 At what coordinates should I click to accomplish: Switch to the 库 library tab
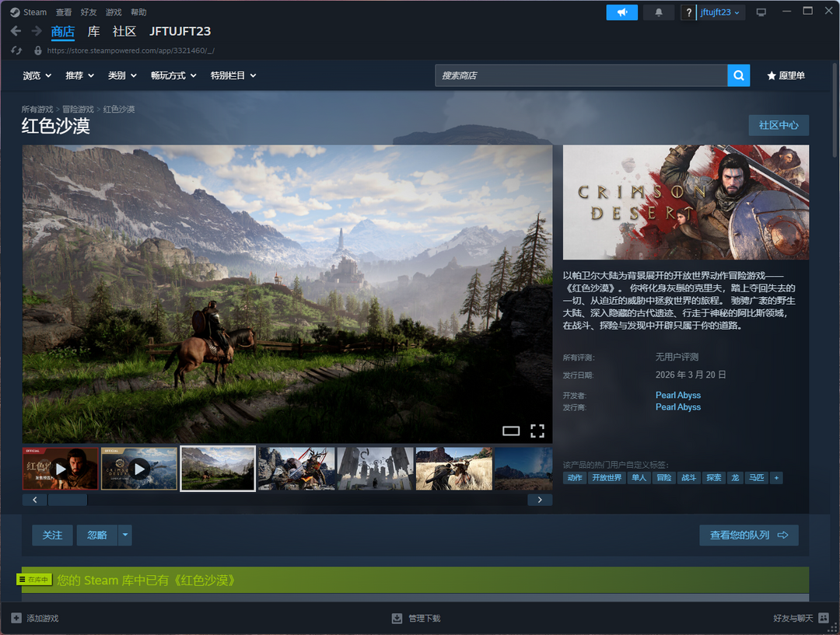pos(93,31)
